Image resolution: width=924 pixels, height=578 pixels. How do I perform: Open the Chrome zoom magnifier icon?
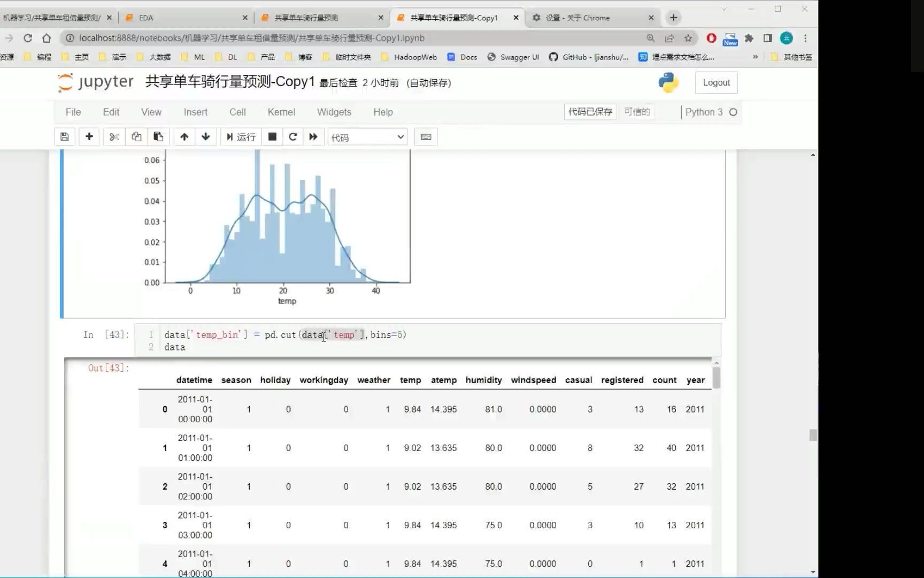coord(651,38)
